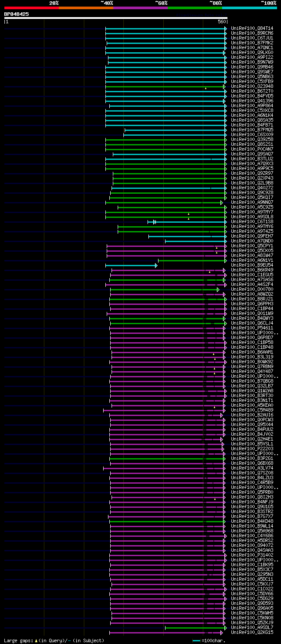Open hit UniRef100_B9EU54

(x=252, y=265)
